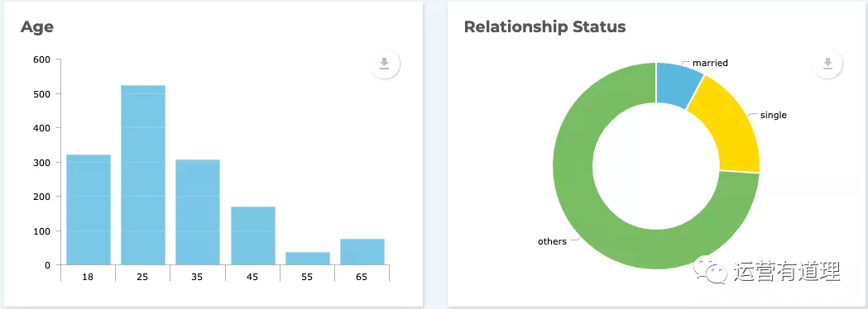Click the WeChat logo watermark icon
The height and width of the screenshot is (309, 868).
click(x=712, y=269)
